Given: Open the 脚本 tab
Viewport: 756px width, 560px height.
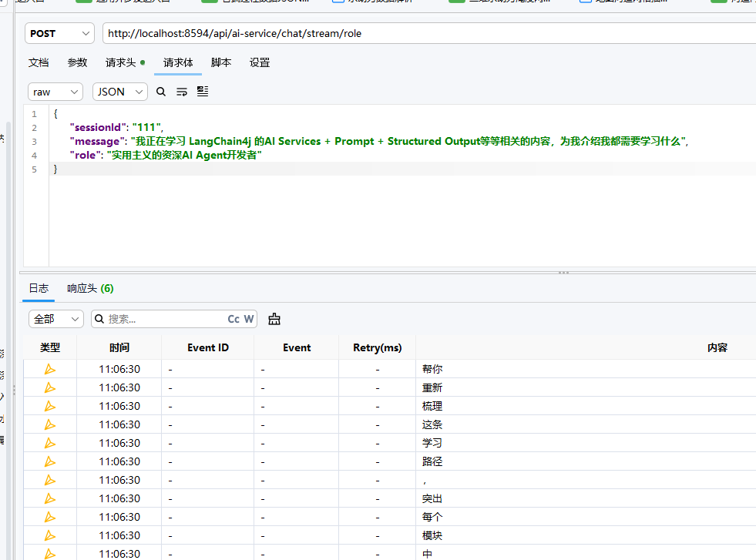Looking at the screenshot, I should [x=221, y=62].
